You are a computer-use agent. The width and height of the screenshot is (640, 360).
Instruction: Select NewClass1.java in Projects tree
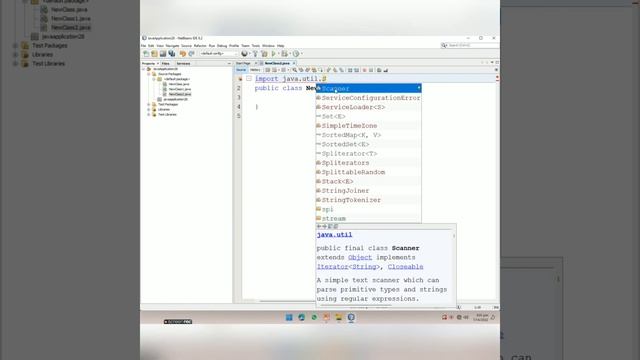(180, 89)
